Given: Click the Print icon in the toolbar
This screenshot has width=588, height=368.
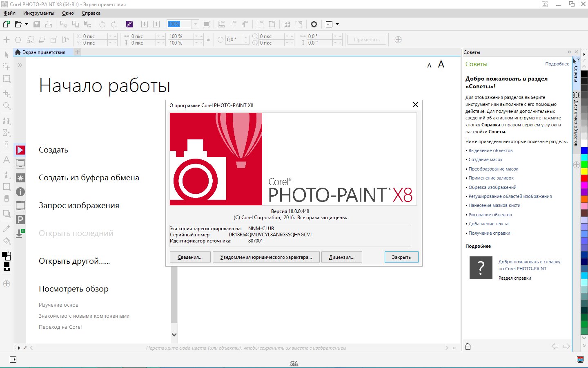Looking at the screenshot, I should coord(49,24).
